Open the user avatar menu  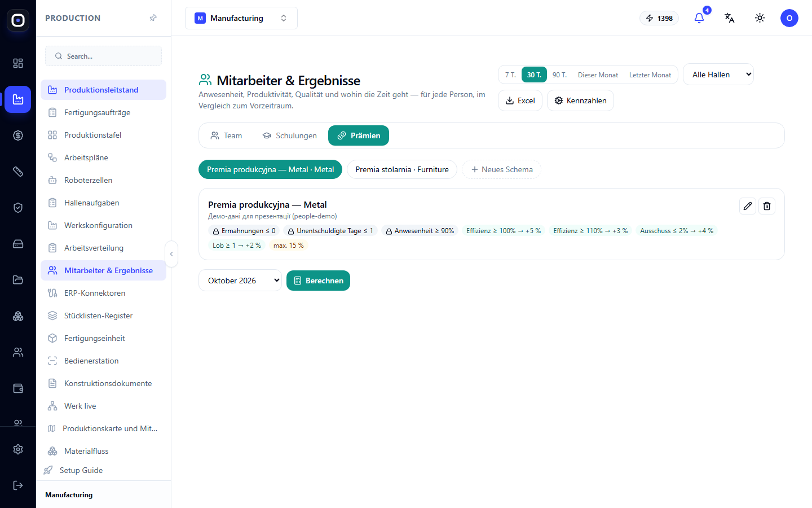pyautogui.click(x=789, y=18)
